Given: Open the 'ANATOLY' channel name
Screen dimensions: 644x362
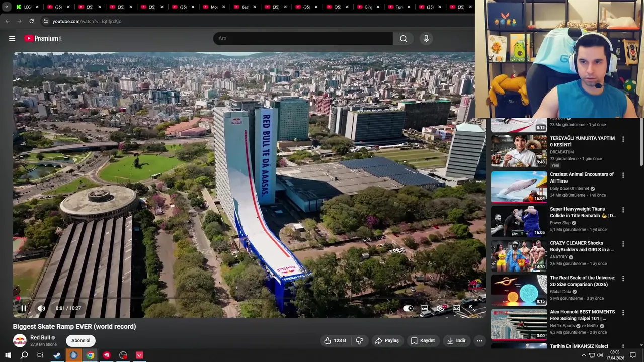Looking at the screenshot, I should click(x=558, y=257).
